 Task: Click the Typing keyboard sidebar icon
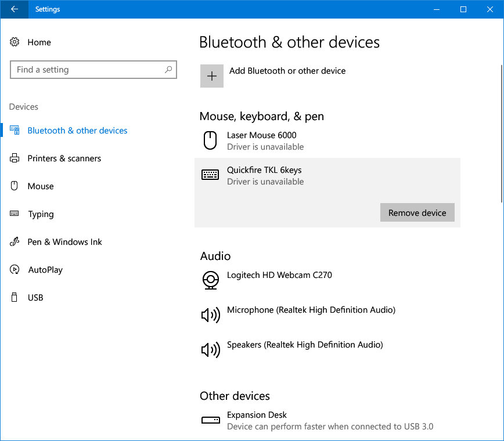[15, 214]
